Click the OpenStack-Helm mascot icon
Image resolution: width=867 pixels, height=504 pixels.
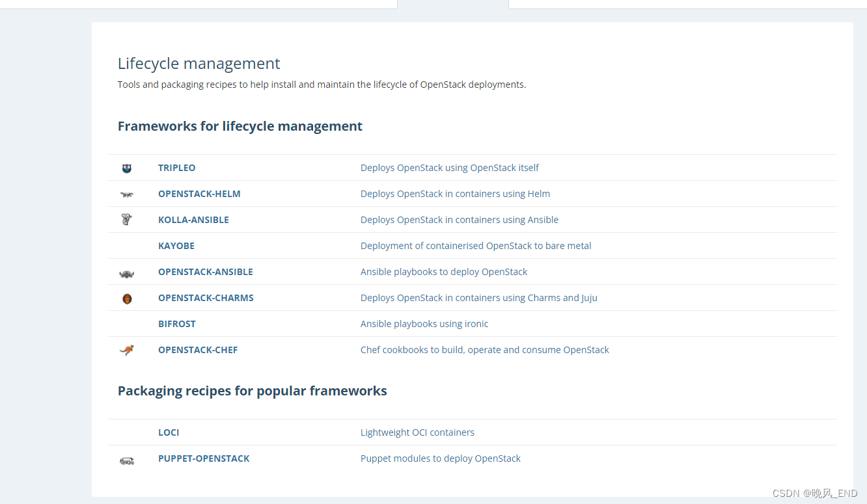[x=127, y=194]
